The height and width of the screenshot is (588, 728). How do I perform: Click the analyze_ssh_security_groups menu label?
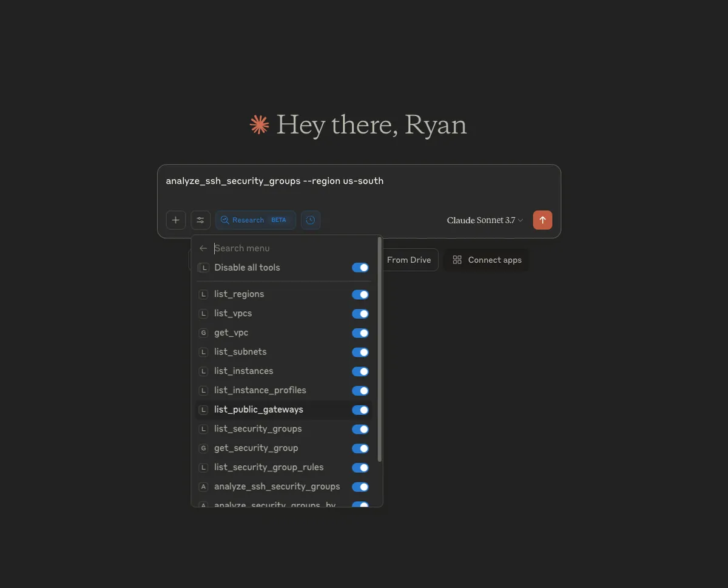(277, 487)
